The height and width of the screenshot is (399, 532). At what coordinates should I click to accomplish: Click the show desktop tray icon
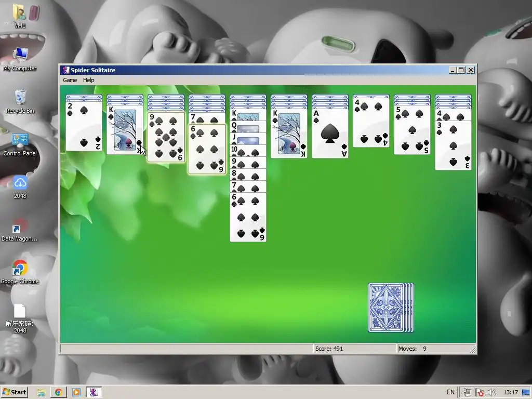pyautogui.click(x=526, y=393)
